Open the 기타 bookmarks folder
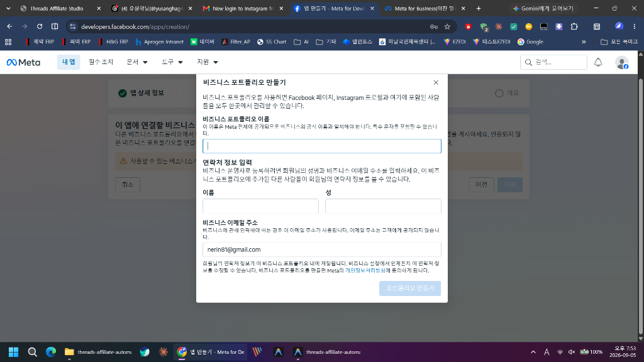The image size is (644, 362). pyautogui.click(x=326, y=42)
